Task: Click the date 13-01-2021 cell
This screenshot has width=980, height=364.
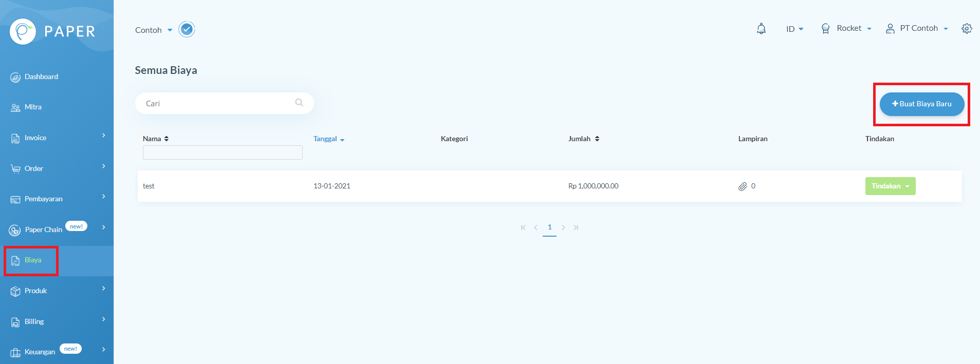Action: tap(332, 186)
